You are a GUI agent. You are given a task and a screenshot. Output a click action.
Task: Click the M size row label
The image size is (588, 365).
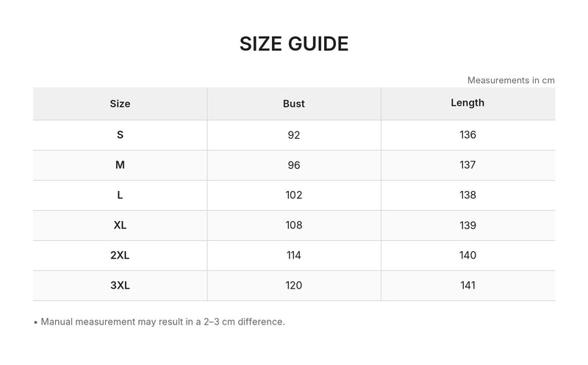[120, 165]
